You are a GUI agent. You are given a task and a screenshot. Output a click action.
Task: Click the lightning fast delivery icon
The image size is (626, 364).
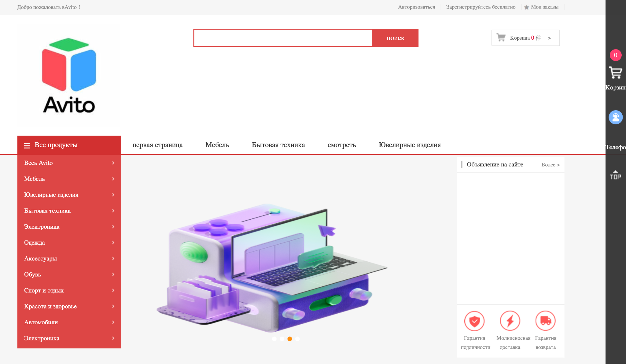coord(510,321)
